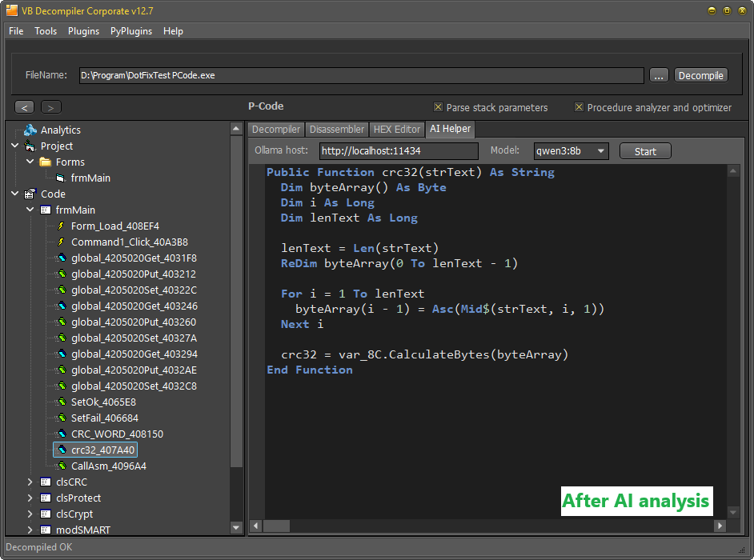
Task: Toggle Procedure analyzer and optimizer checkbox
Action: click(x=579, y=107)
